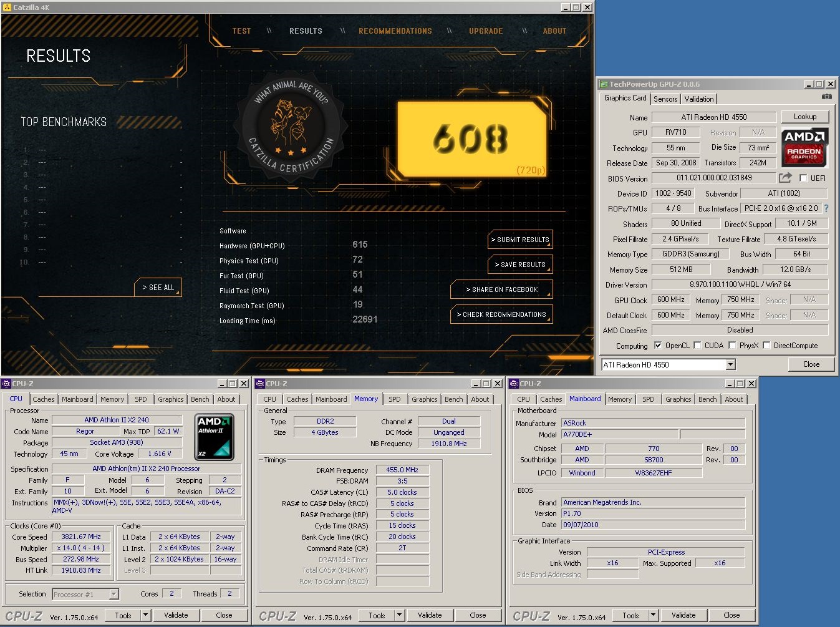
Task: Open the ABOUT tab in Catzilla
Action: (x=554, y=31)
